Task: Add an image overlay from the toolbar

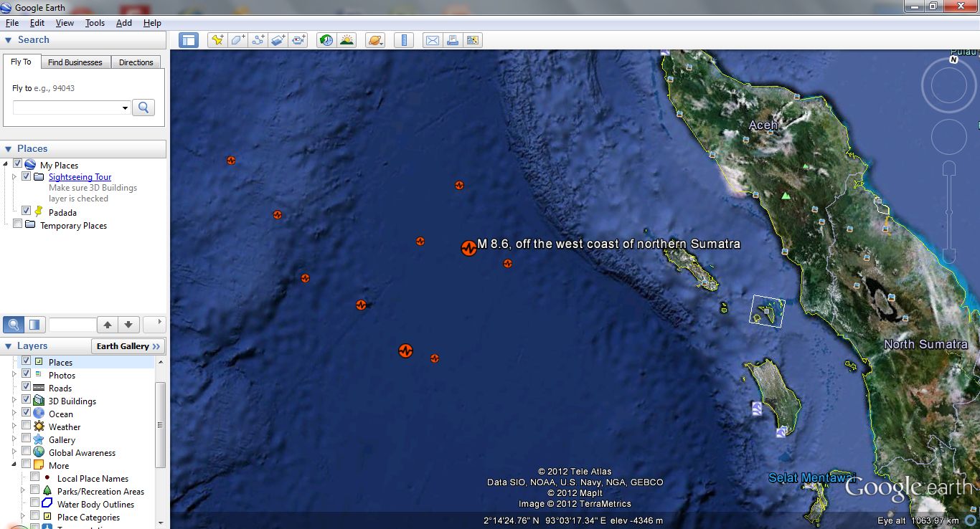Action: (x=278, y=40)
